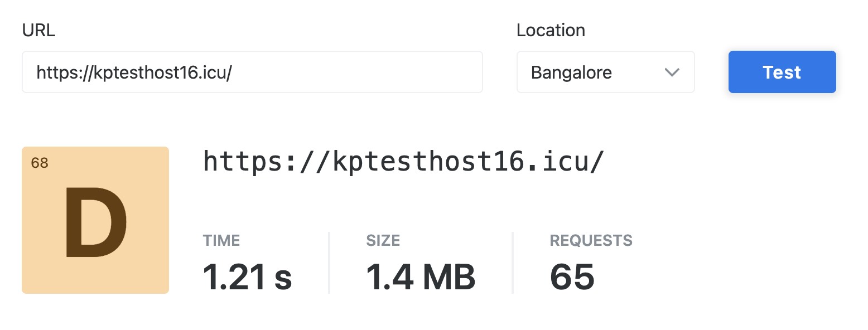
Task: Click the divider between TIME and SIZE
Action: pyautogui.click(x=329, y=262)
